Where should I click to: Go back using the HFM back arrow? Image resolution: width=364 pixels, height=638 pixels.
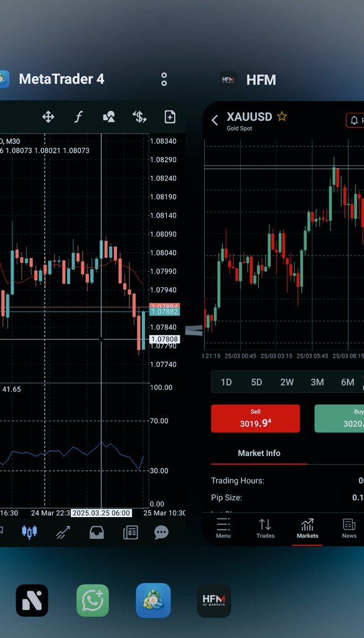(215, 120)
